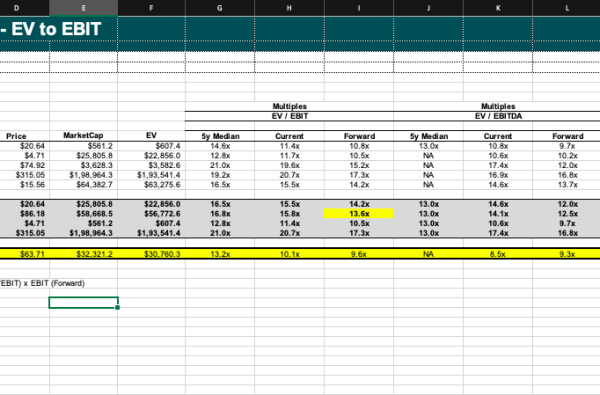Select column H header
This screenshot has width=600, height=395.
coord(289,8)
